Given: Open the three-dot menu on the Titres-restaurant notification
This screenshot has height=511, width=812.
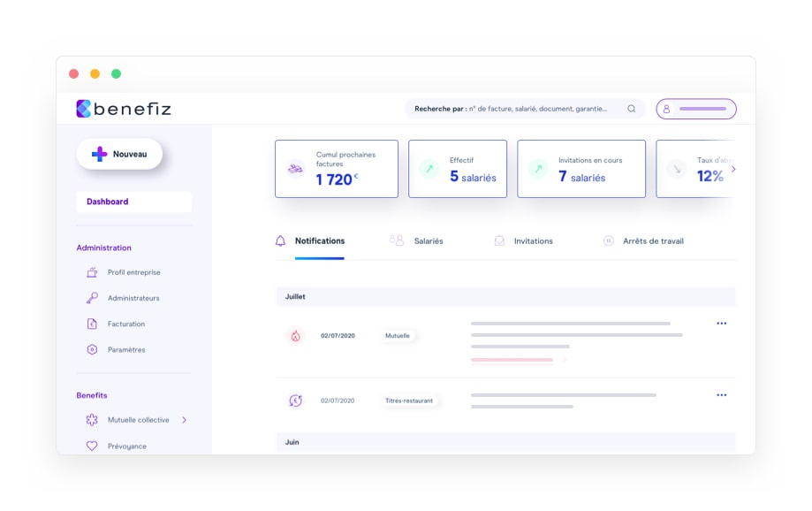Looking at the screenshot, I should coord(722,394).
